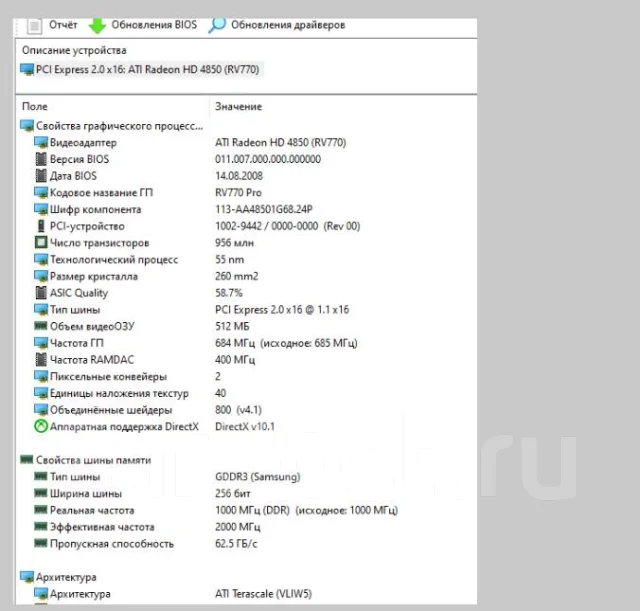Screen dimensions: 640x611
Task: Select the Эффективная частота field label
Action: [102, 527]
